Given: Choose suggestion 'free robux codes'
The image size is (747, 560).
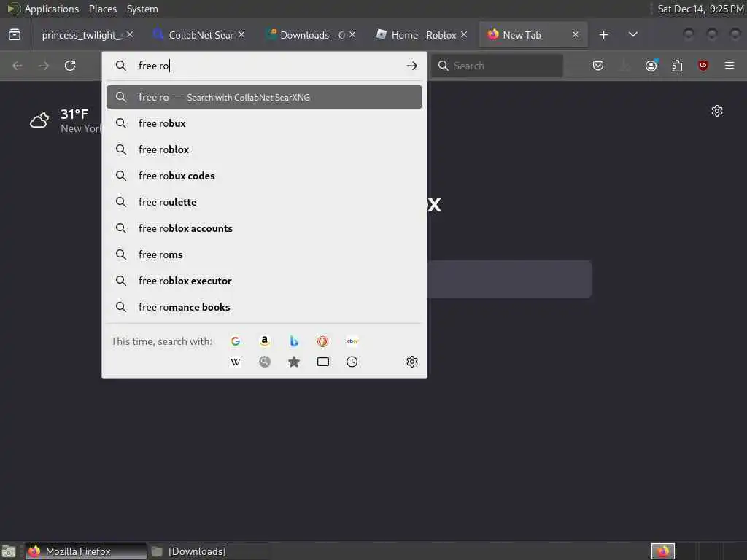Looking at the screenshot, I should pyautogui.click(x=264, y=176).
